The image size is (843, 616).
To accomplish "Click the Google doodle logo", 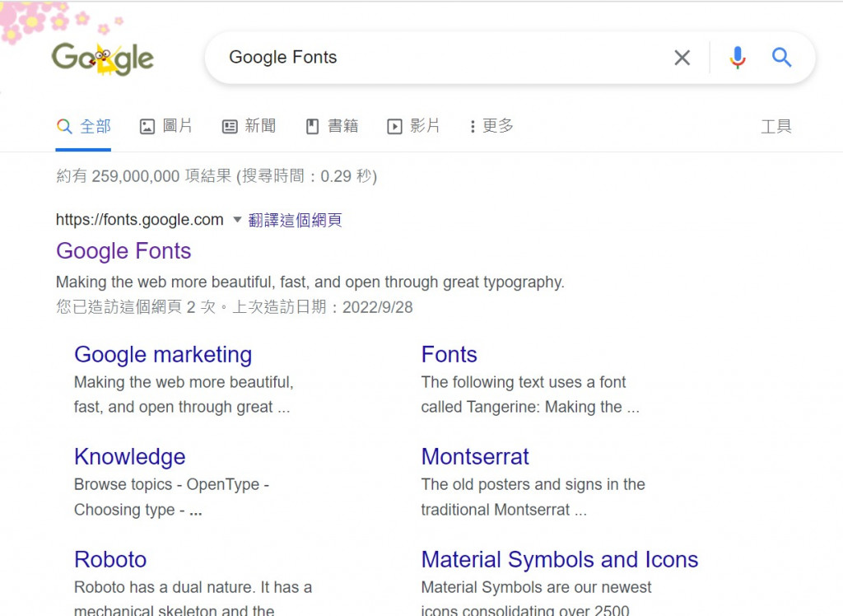I will click(x=103, y=58).
